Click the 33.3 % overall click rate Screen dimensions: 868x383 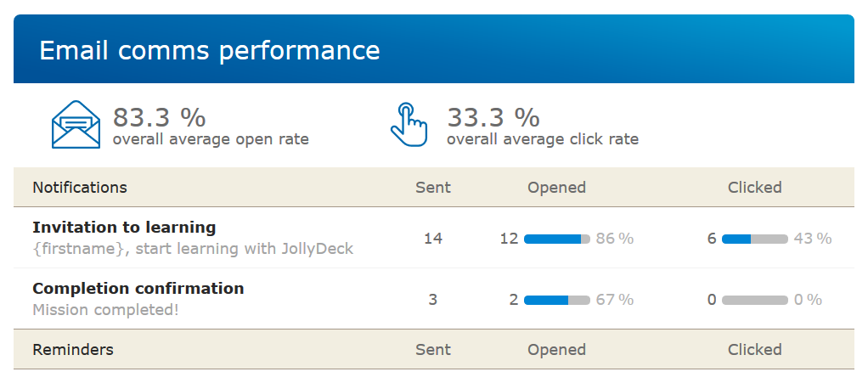click(493, 117)
